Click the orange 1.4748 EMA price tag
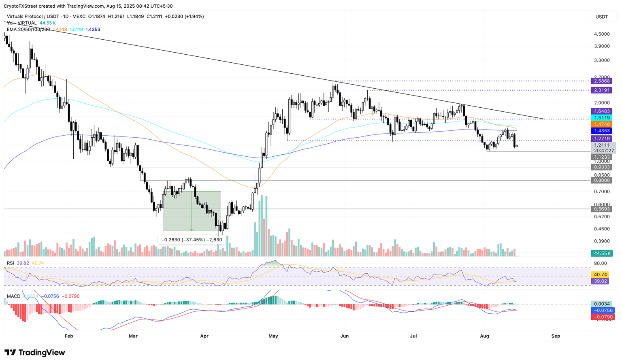 click(x=601, y=124)
